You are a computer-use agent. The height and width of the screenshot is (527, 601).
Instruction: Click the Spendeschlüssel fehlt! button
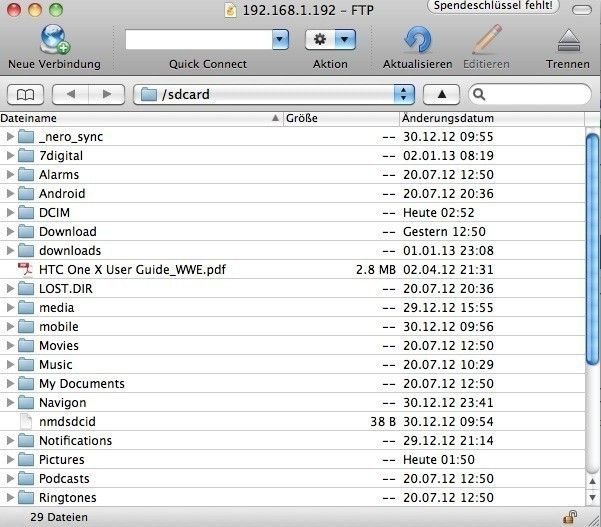(493, 6)
